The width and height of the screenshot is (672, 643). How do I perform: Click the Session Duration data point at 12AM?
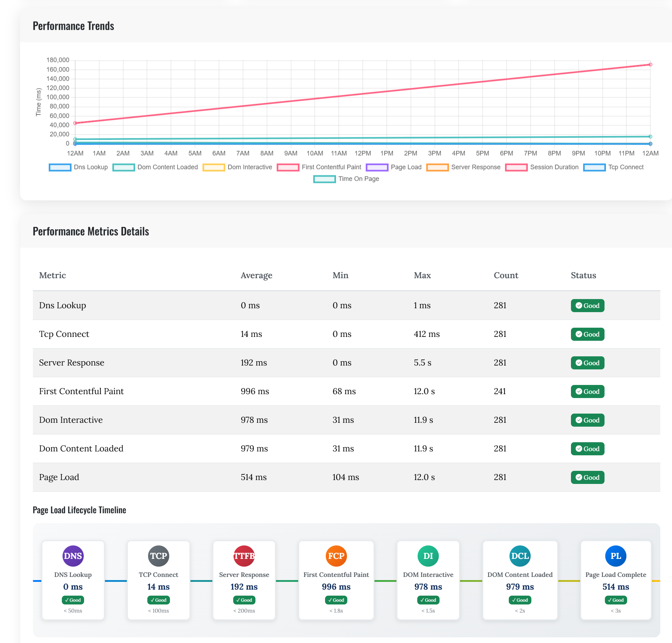pyautogui.click(x=75, y=123)
